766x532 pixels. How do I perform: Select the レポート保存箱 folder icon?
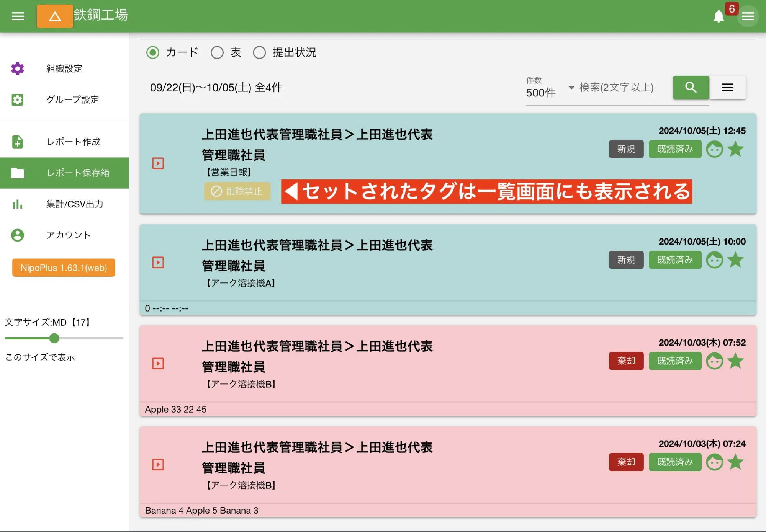coord(18,173)
